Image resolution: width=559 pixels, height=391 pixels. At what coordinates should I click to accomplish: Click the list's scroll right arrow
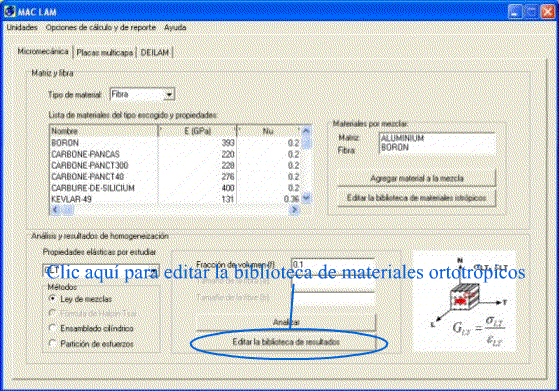(294, 210)
